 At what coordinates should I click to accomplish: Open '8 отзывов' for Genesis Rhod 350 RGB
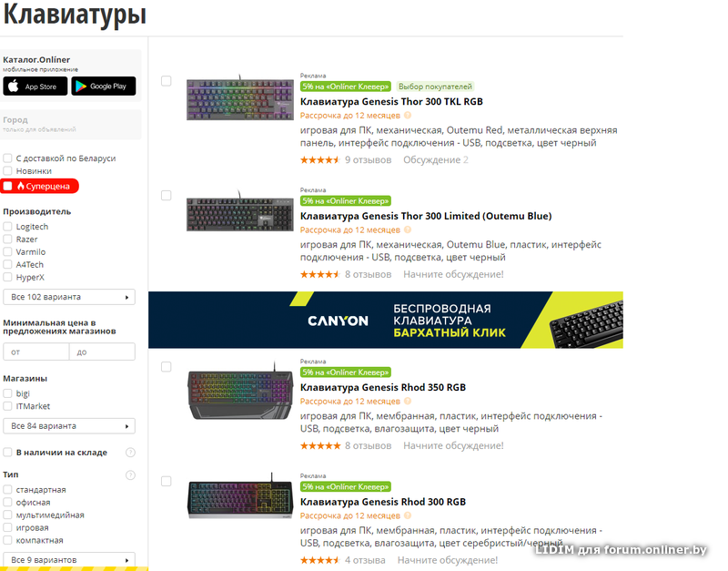click(x=369, y=445)
